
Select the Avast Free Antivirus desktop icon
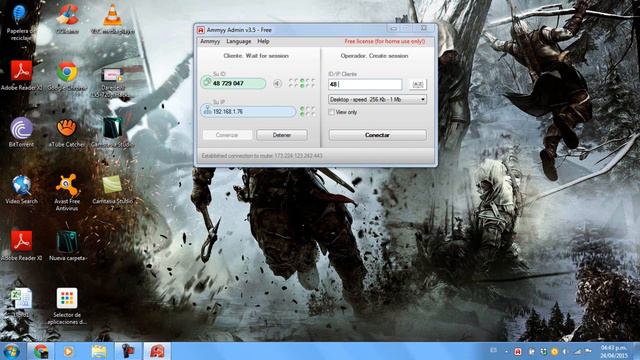(67, 193)
